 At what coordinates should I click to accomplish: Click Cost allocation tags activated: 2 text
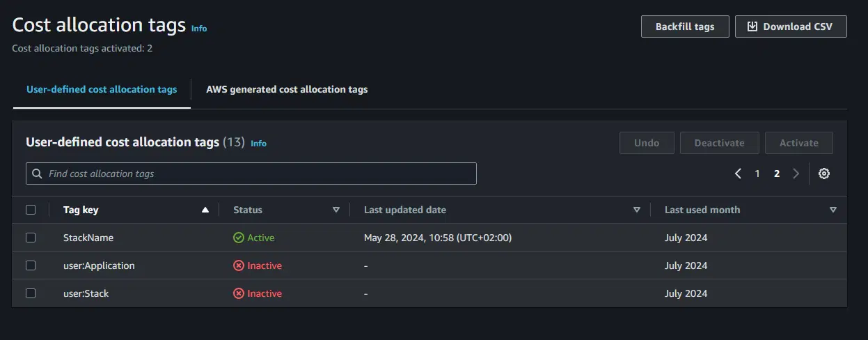[x=82, y=49]
